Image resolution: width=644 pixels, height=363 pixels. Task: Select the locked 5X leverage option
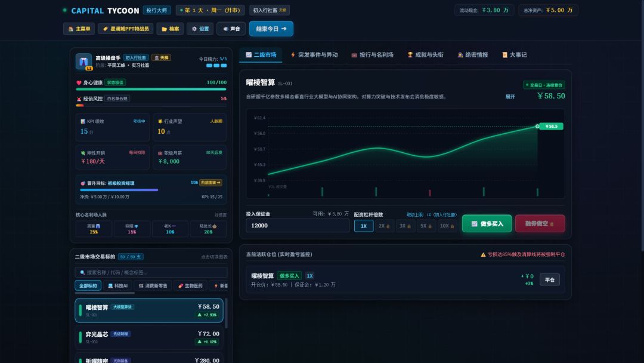pyautogui.click(x=426, y=226)
